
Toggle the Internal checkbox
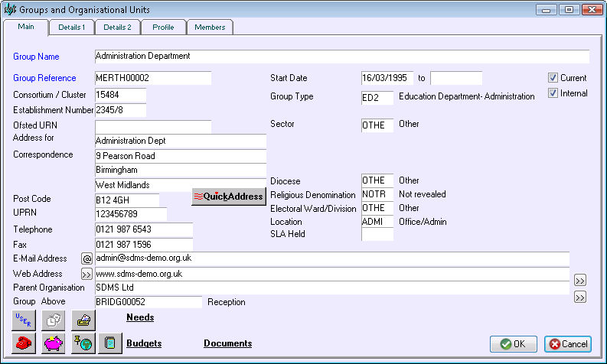tap(553, 93)
